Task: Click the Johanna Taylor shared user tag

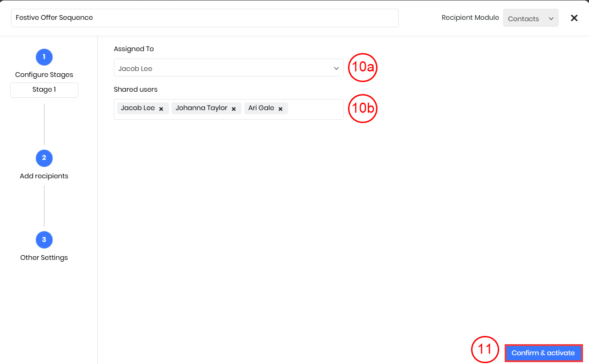Action: 201,108
